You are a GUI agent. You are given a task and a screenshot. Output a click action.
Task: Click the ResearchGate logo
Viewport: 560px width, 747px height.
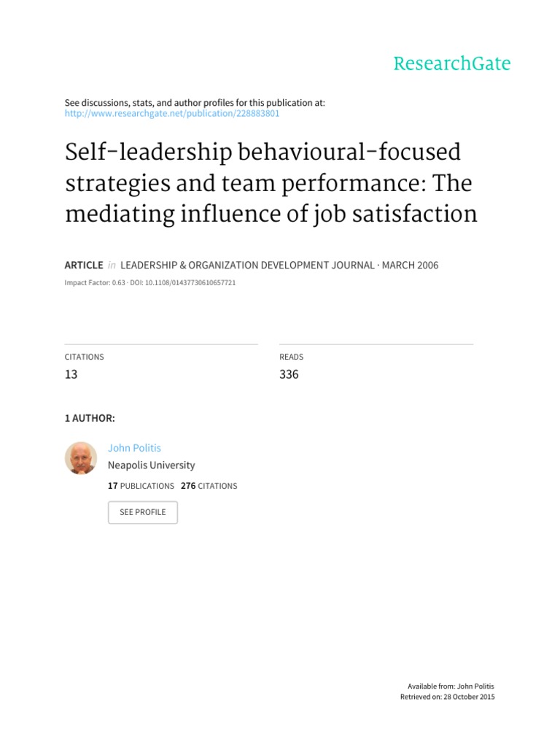pyautogui.click(x=451, y=64)
